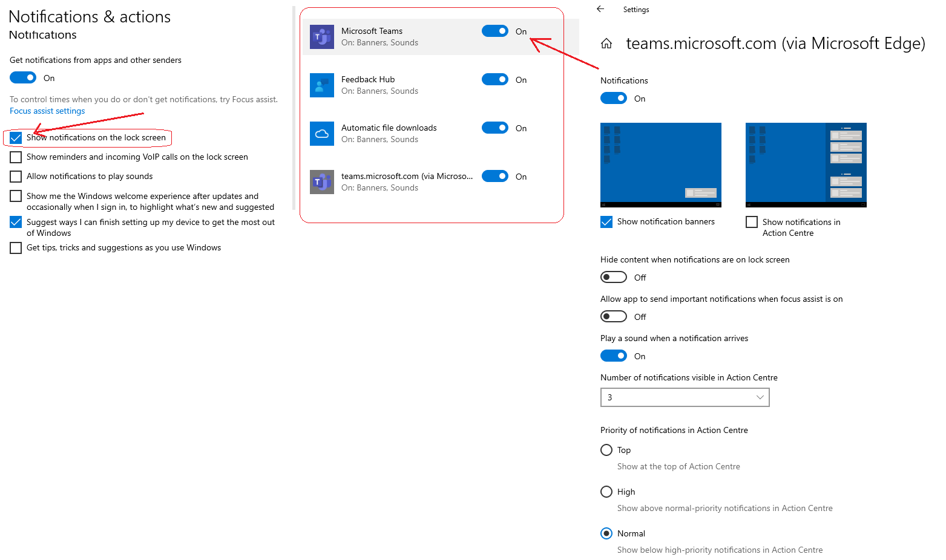Viewport: 946px width, 560px height.
Task: Select Top priority radio button
Action: (x=606, y=450)
